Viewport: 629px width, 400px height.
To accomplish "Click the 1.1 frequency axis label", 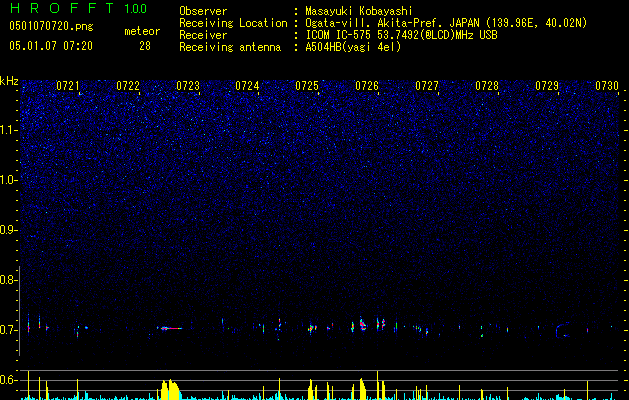I will point(8,130).
